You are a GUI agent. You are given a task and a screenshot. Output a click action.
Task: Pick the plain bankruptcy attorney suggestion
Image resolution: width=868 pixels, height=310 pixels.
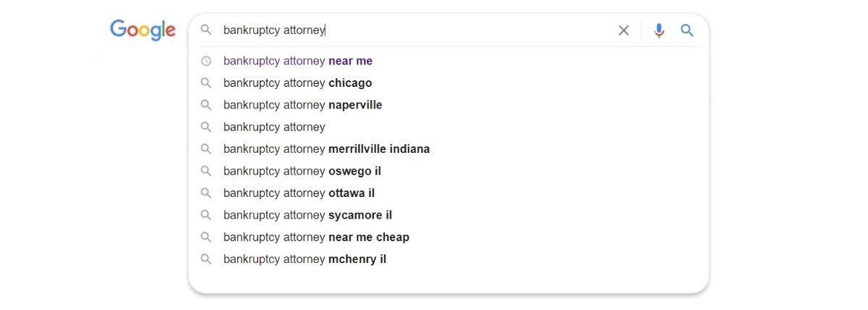[274, 127]
